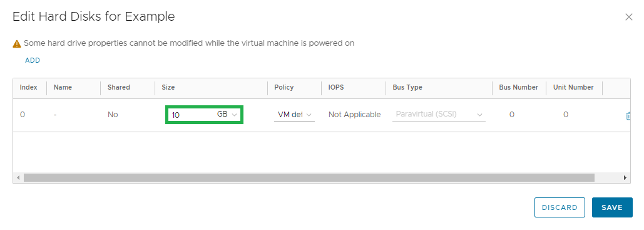Open the Paravirtual (SCSI) bus type dropdown

439,115
